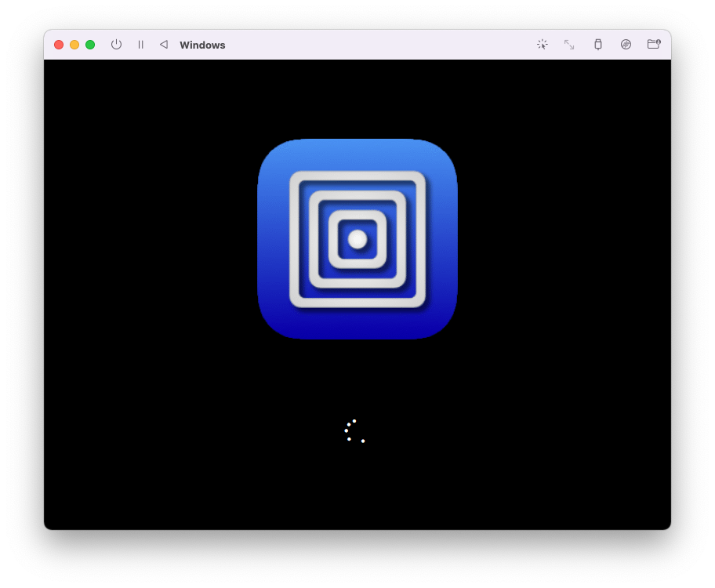Screen dimensions: 715x588
Task: Open the directory sharing folder icon
Action: 654,45
